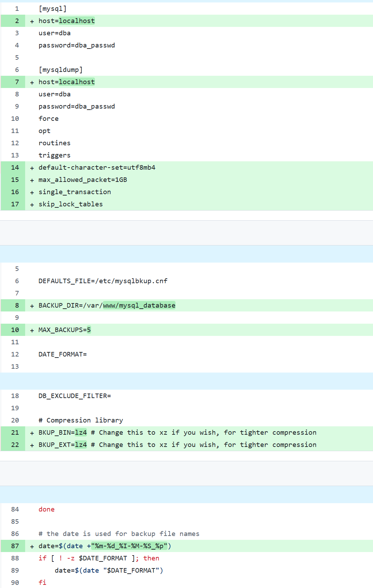Click line number 22 beside BKUP_EXT

point(15,445)
